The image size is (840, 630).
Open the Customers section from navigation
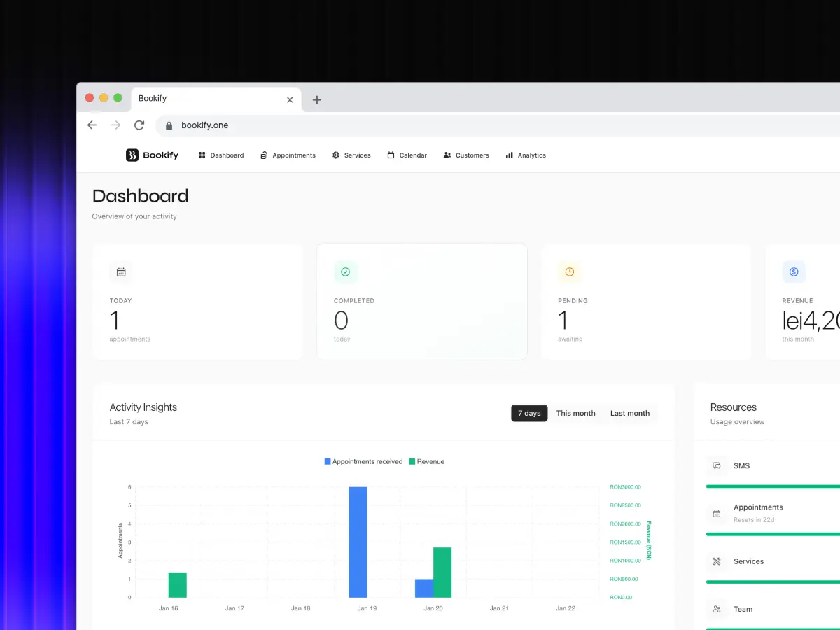point(466,155)
